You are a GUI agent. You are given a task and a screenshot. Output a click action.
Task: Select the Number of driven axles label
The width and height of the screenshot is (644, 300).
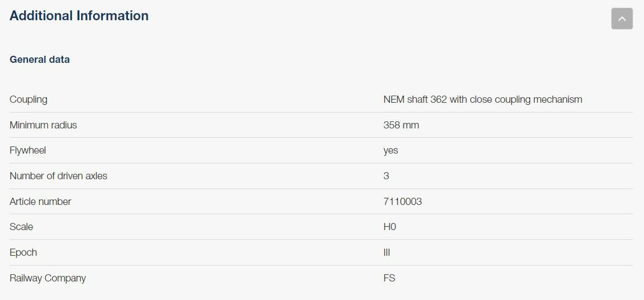[x=58, y=176]
